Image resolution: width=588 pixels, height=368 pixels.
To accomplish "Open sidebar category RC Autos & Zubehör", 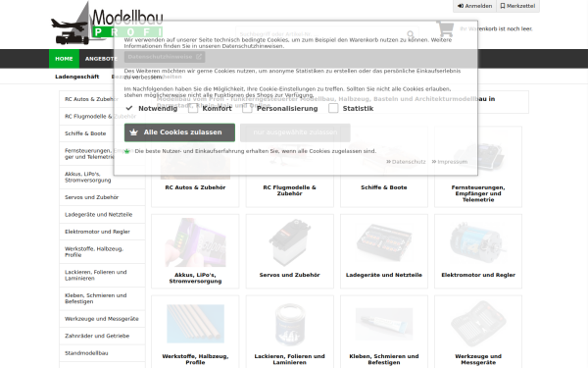I will [x=102, y=99].
